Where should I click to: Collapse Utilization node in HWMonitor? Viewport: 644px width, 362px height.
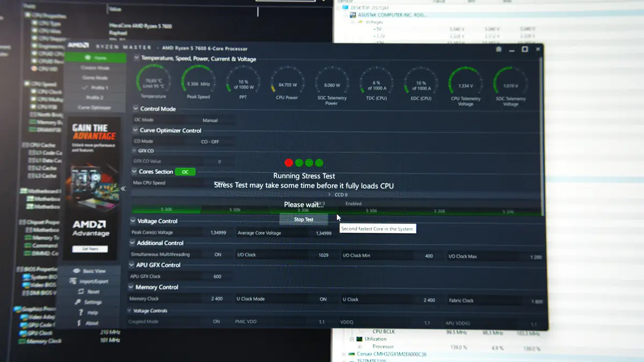click(352, 339)
